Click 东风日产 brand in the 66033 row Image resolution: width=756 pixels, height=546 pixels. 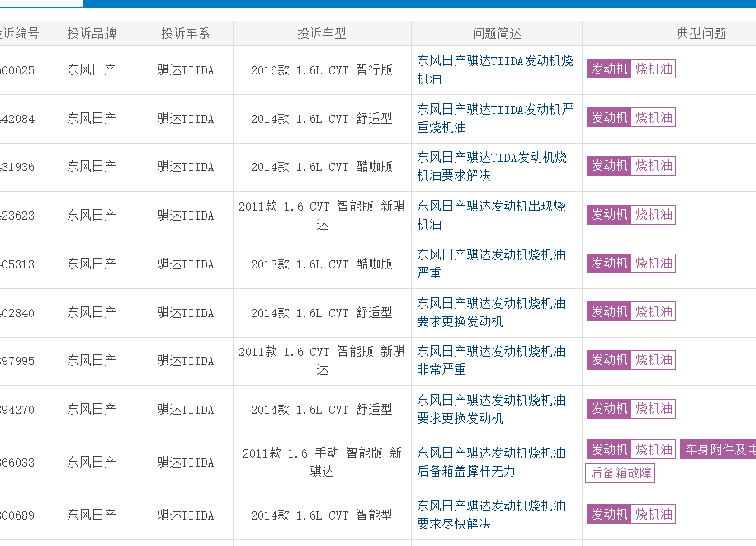tap(92, 462)
